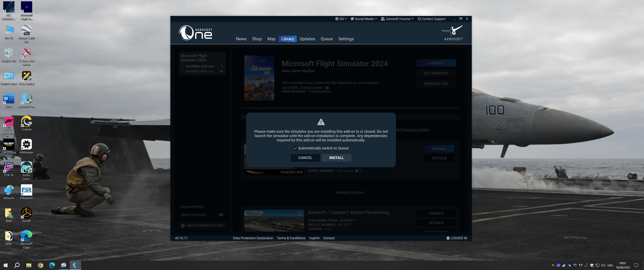Open Forza Horizon 5 desktop shortcut

9,125
